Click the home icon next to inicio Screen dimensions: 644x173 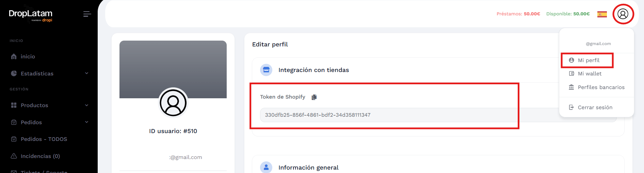14,57
